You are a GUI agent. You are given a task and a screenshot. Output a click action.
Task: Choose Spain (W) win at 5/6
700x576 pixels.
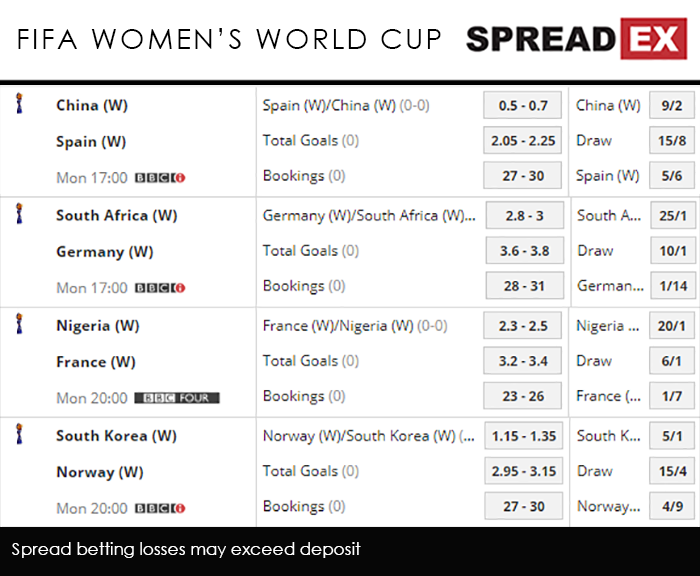click(671, 176)
